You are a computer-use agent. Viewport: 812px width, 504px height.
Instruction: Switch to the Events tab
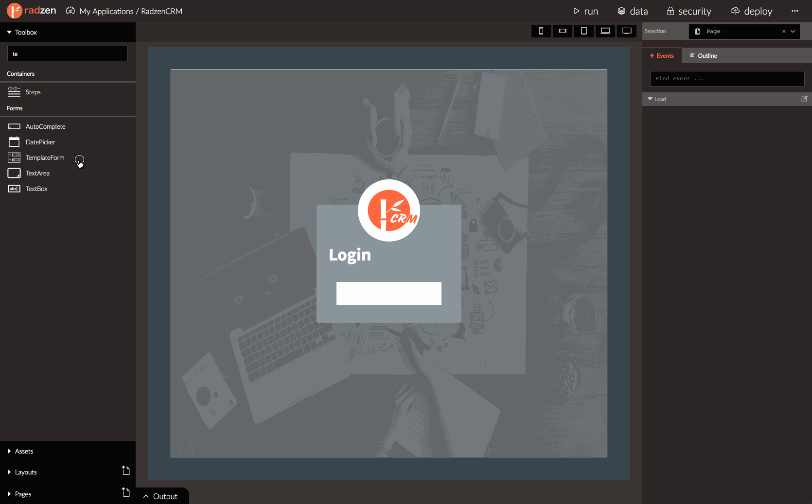pos(662,55)
